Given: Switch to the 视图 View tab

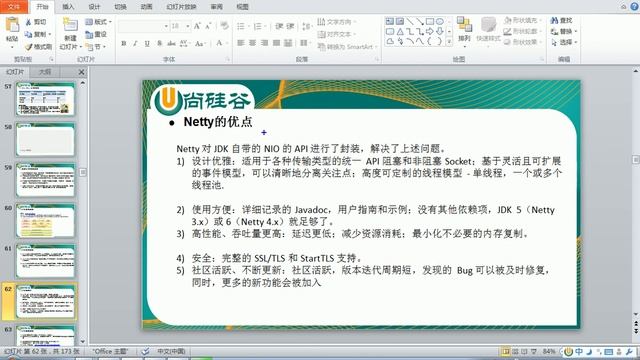Looking at the screenshot, I should [242, 7].
